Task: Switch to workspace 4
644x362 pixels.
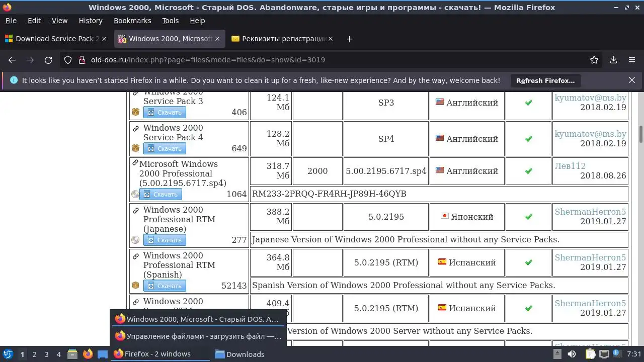Action: pyautogui.click(x=58, y=354)
